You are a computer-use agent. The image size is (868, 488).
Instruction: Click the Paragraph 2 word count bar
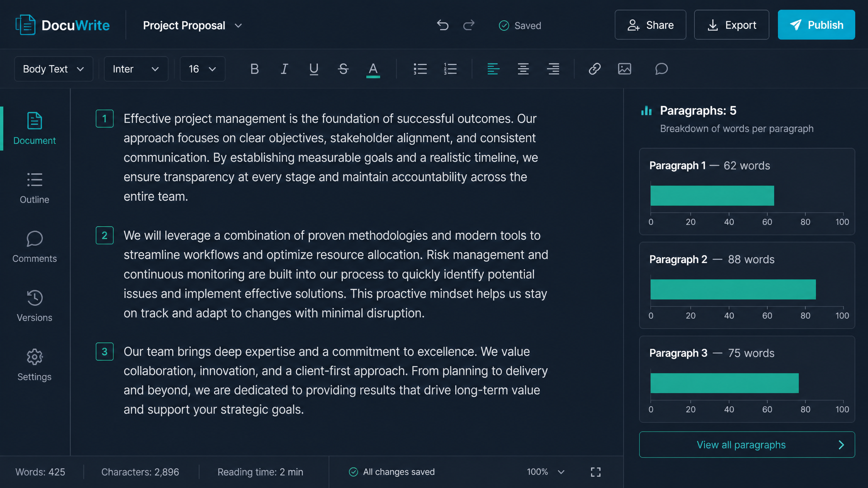733,289
